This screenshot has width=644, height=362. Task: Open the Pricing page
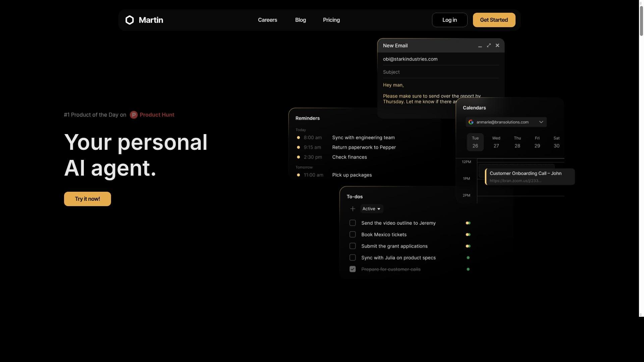pyautogui.click(x=331, y=20)
